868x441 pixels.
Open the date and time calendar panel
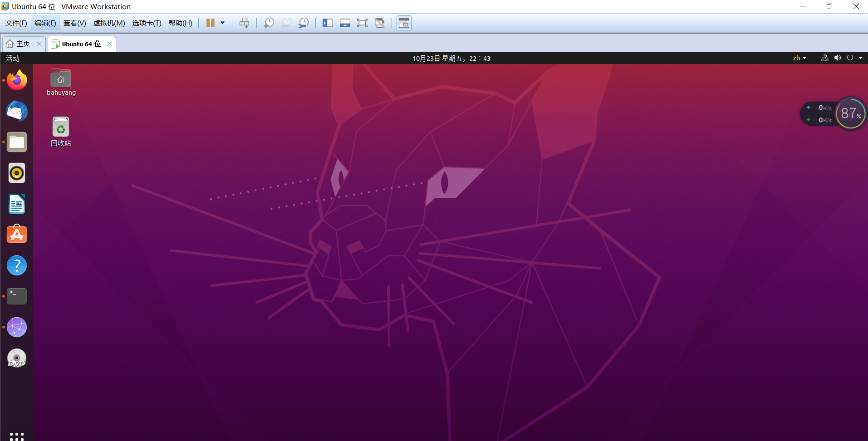click(x=451, y=58)
